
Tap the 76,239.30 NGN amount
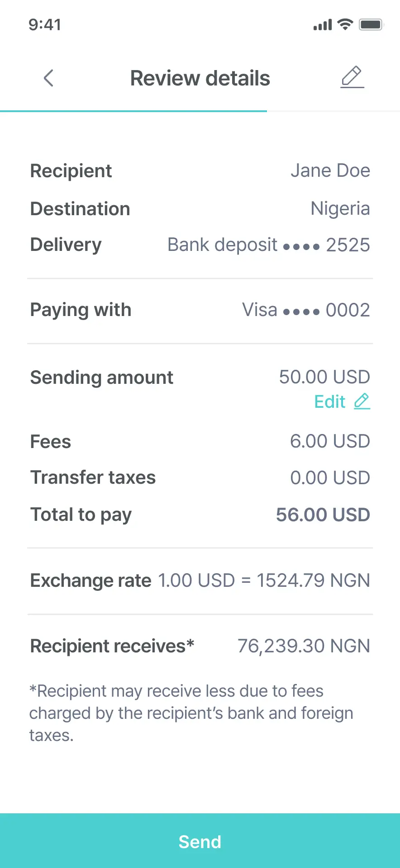tap(304, 646)
